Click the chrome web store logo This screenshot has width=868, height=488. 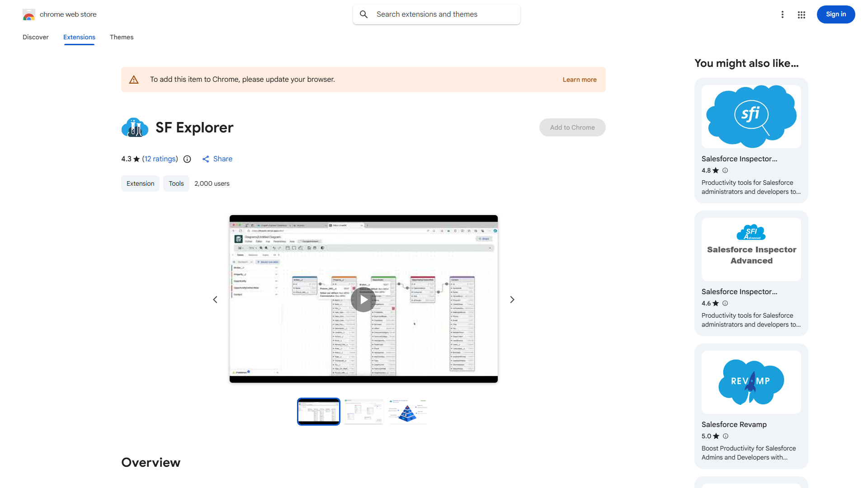(29, 14)
